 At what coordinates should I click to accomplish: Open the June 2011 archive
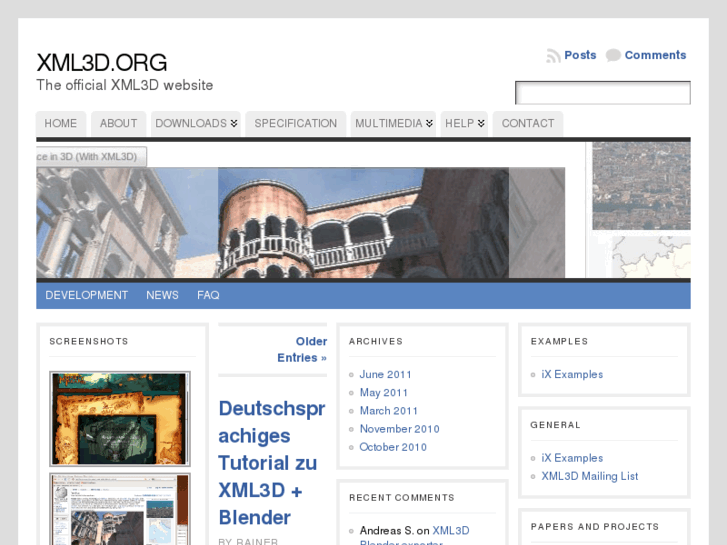click(385, 374)
